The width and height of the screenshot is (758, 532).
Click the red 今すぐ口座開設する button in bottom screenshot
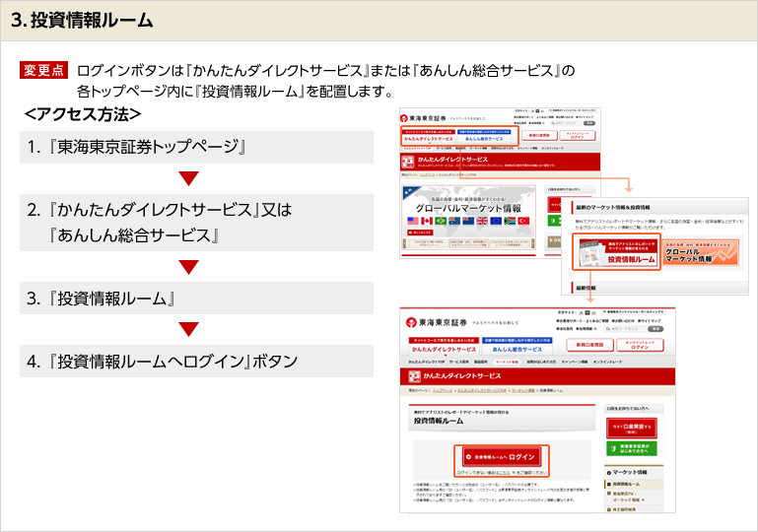point(632,429)
